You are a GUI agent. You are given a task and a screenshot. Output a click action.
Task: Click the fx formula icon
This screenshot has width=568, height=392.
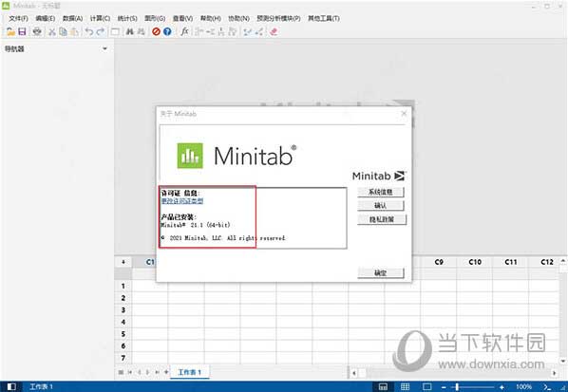click(x=184, y=32)
